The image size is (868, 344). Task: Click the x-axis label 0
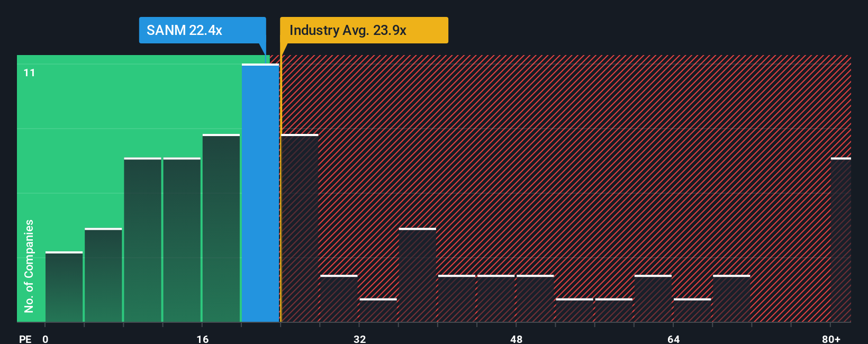coord(46,339)
